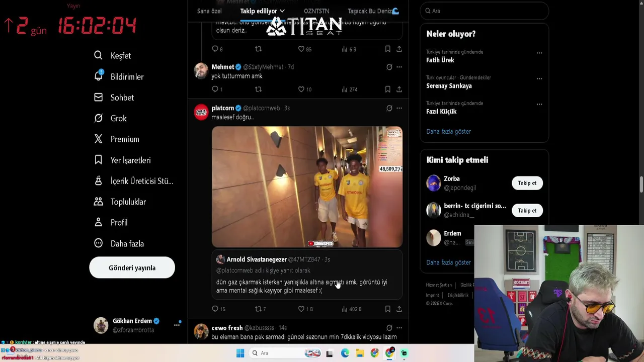644x362 pixels.
Task: Repost the top post with 85 likes
Action: (258, 49)
